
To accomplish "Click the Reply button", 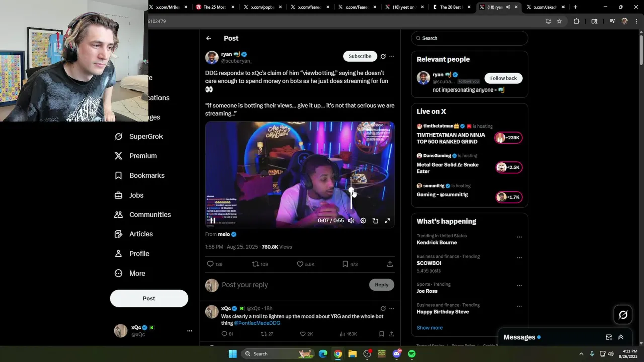I will click(382, 285).
